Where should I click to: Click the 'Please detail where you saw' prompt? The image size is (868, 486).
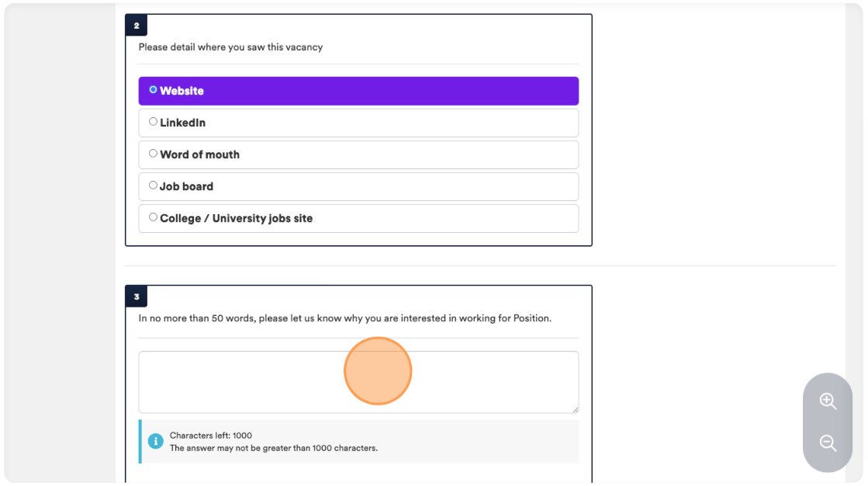231,47
